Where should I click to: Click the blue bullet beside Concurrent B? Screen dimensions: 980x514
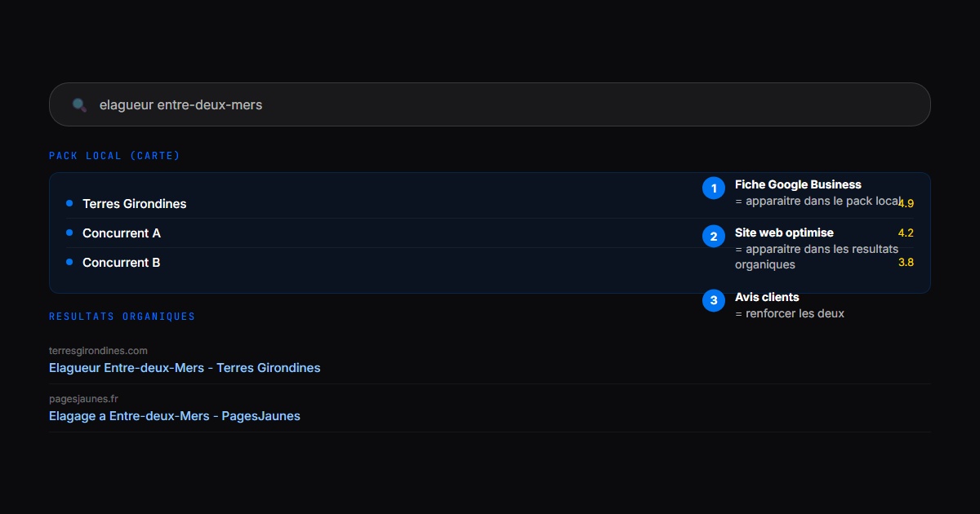coord(69,262)
